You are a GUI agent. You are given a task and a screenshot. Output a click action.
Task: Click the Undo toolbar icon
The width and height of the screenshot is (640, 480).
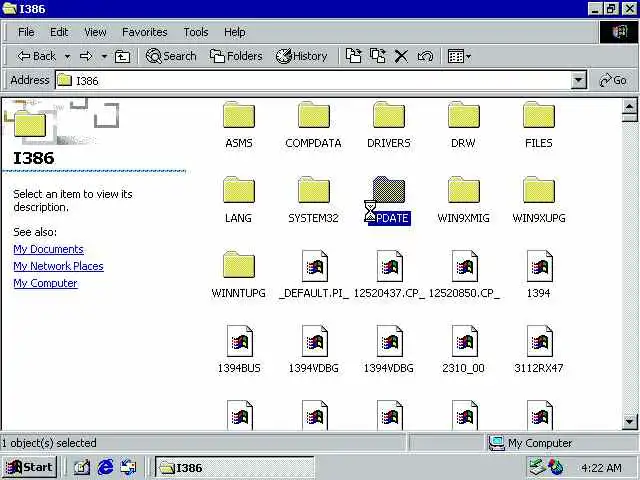point(425,56)
